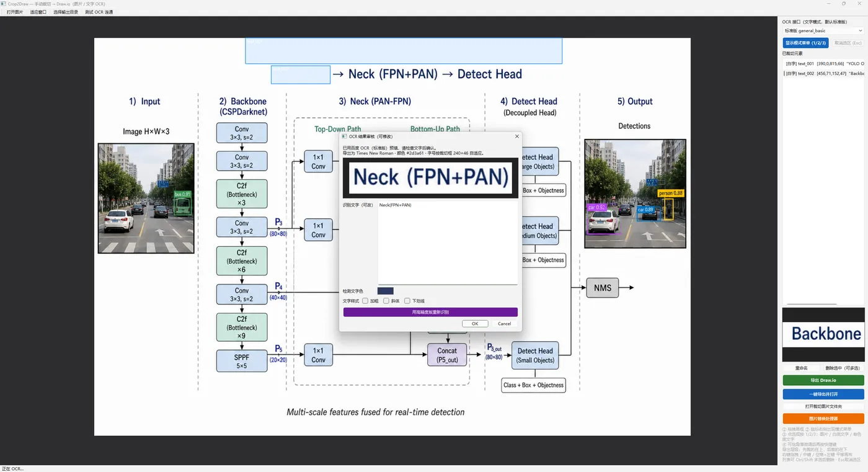Click the OCR dialog's title bar icon
The width and height of the screenshot is (868, 472).
tap(345, 136)
